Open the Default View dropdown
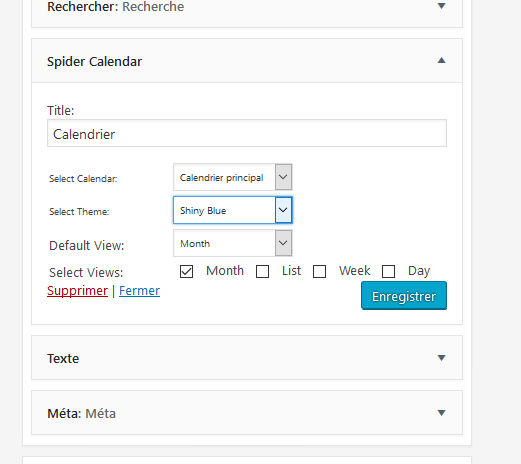The image size is (521, 464). point(233,243)
